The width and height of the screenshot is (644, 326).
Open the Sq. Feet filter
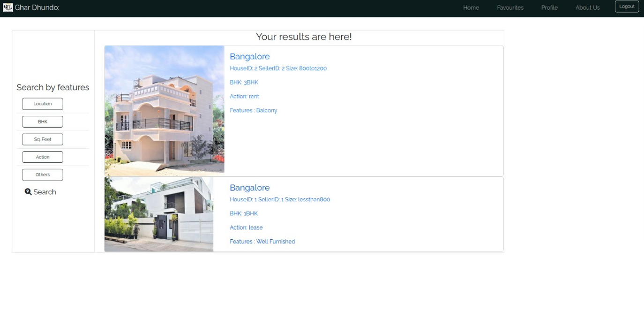click(x=42, y=139)
